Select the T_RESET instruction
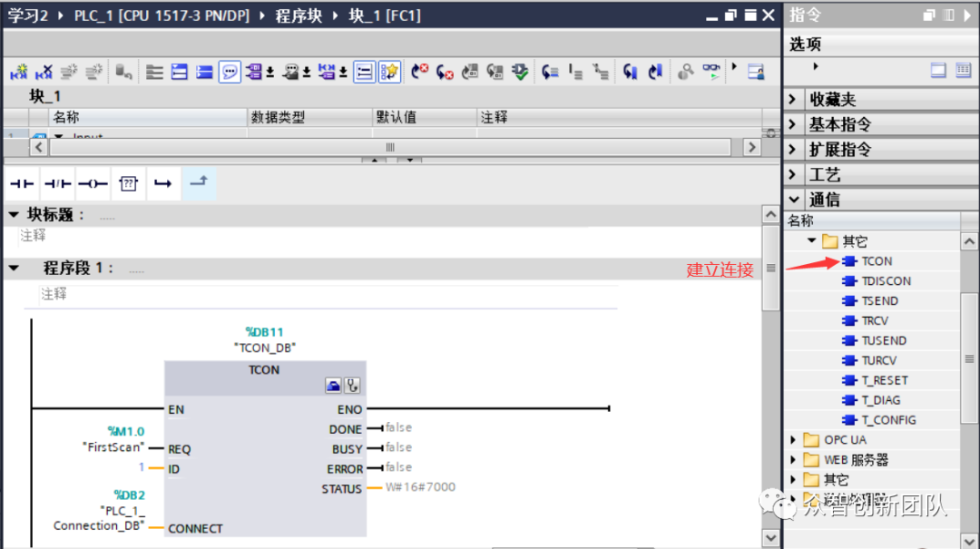Image resolution: width=980 pixels, height=549 pixels. tap(876, 380)
